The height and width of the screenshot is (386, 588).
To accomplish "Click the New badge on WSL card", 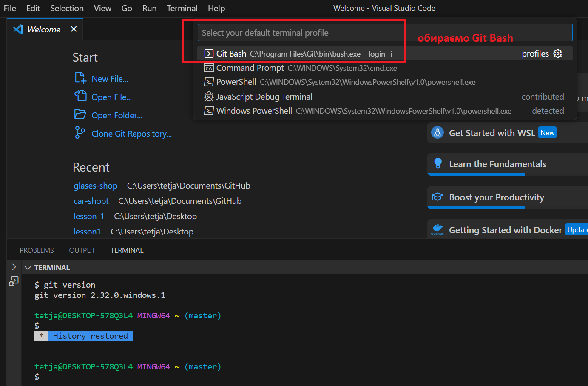I will [547, 133].
